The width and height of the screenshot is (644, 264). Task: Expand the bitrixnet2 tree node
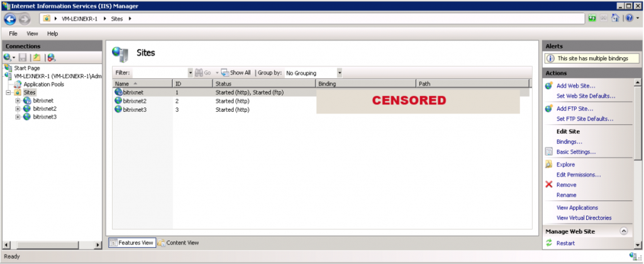[18, 109]
